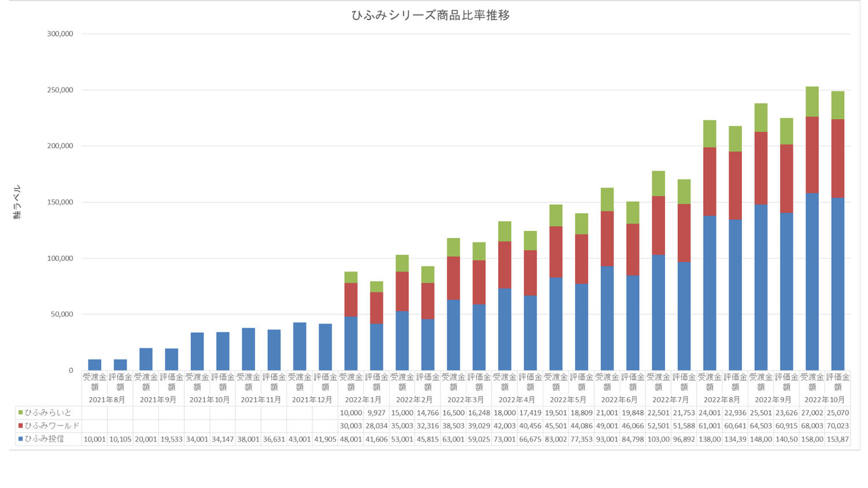Click the 2022年3月 month label

tap(466, 400)
